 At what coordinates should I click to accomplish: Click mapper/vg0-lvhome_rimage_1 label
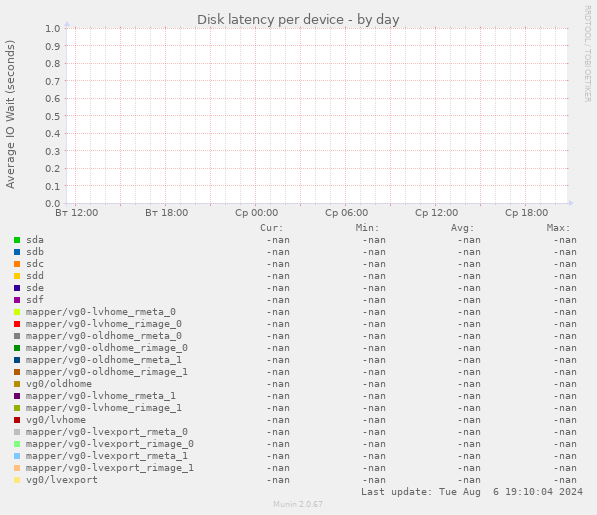[x=104, y=408]
